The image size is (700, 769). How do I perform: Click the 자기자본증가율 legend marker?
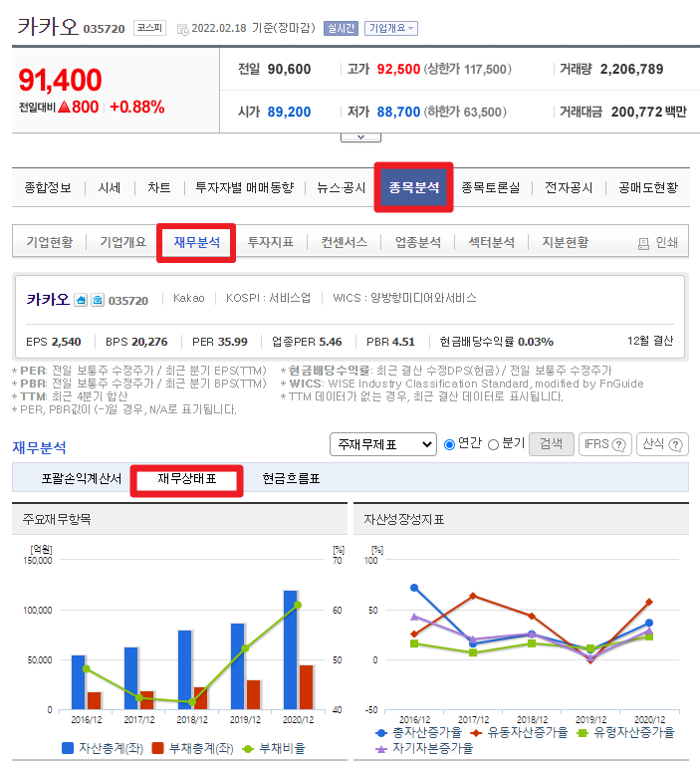381,749
